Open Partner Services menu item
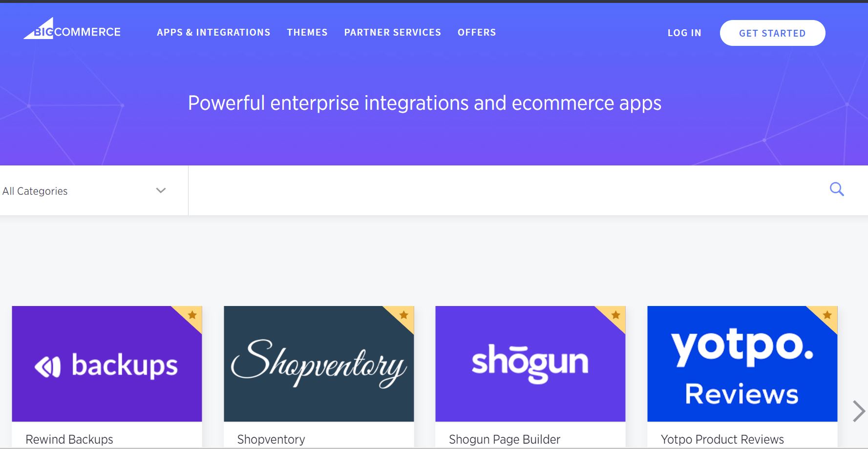868x449 pixels. click(x=393, y=32)
